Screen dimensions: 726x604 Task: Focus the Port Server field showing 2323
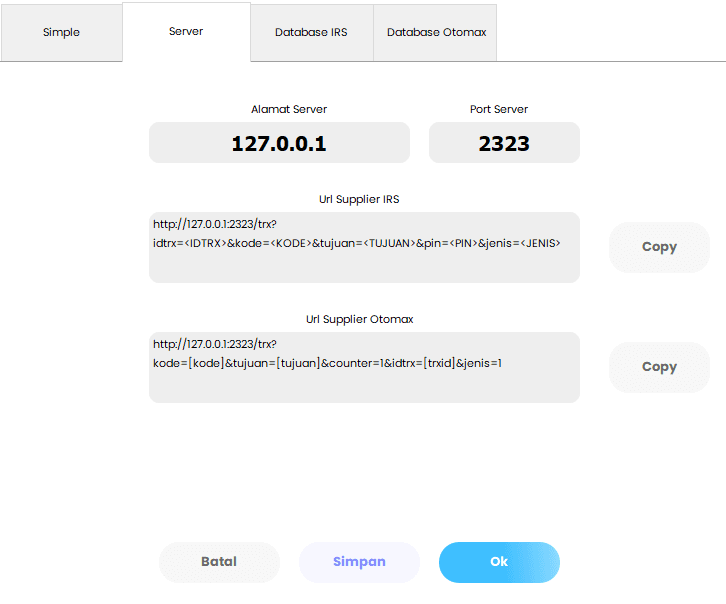504,143
